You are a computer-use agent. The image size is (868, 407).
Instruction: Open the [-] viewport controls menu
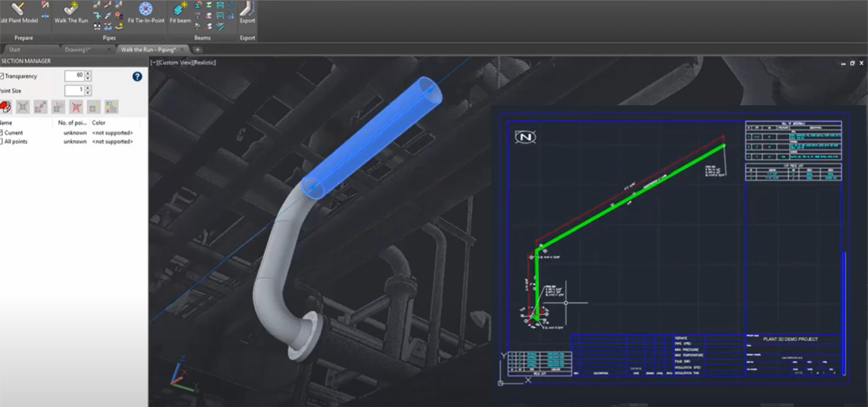coord(154,63)
